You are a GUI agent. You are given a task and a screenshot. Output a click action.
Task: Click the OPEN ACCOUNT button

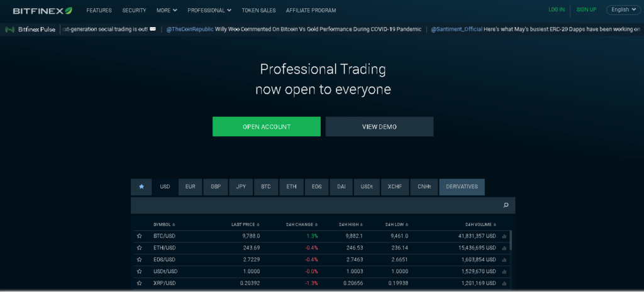click(267, 127)
